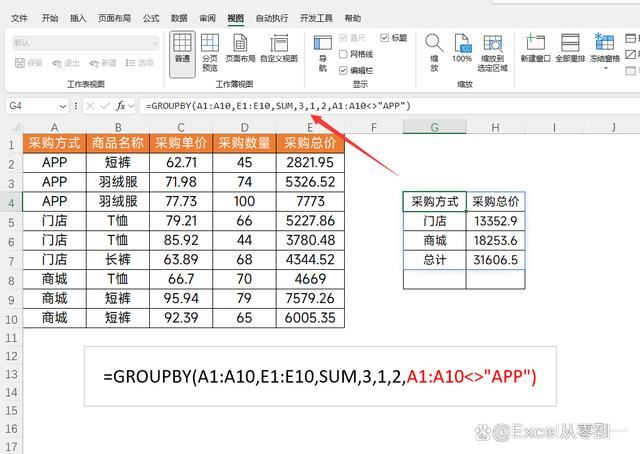Click header cell 商品名称

(x=118, y=143)
